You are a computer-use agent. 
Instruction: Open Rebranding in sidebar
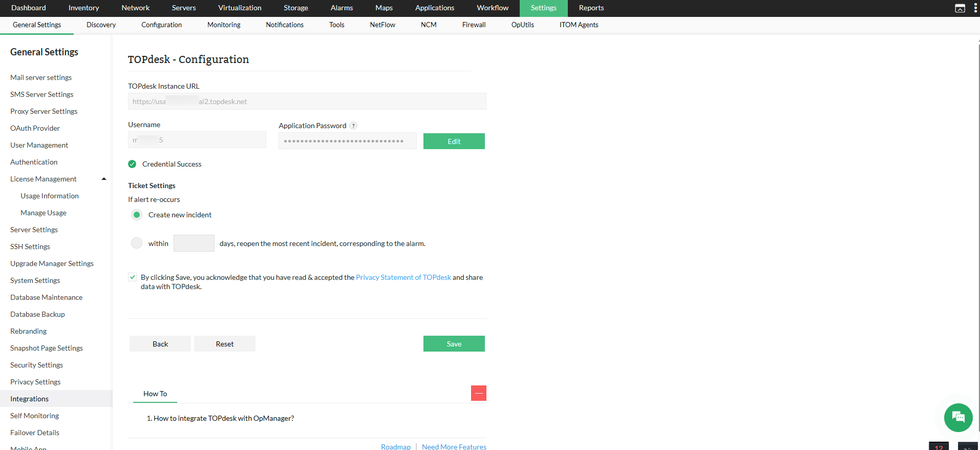28,331
